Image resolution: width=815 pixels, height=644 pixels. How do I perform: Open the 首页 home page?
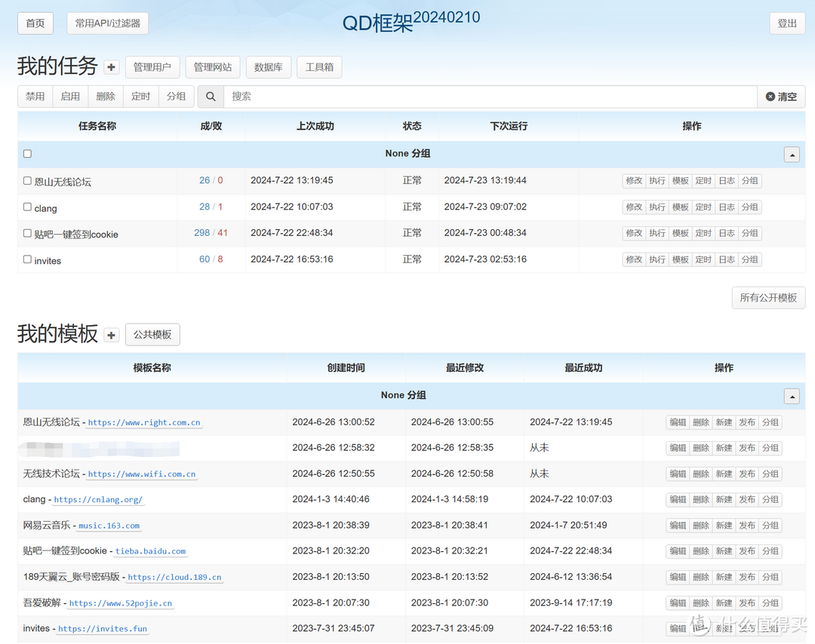coord(35,23)
